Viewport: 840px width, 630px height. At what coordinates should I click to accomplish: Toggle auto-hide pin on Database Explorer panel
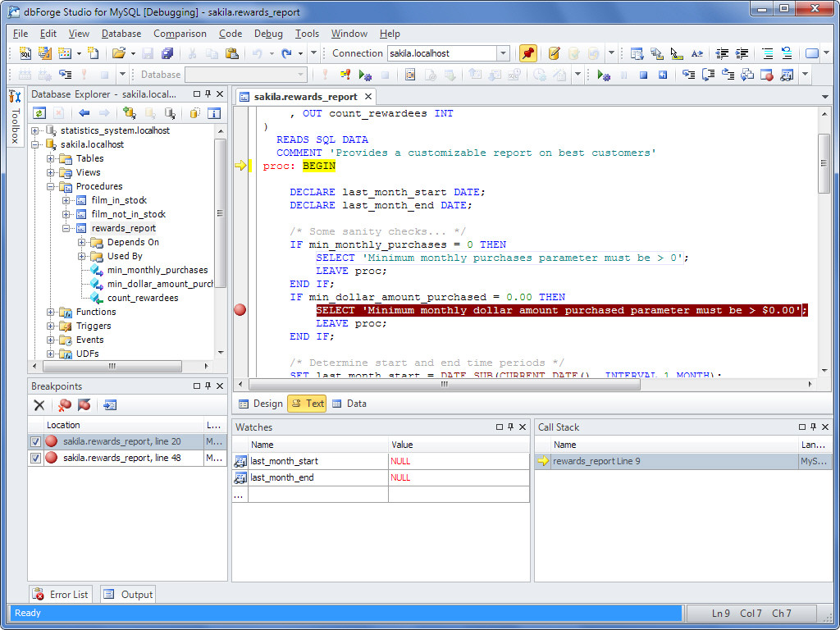(208, 94)
